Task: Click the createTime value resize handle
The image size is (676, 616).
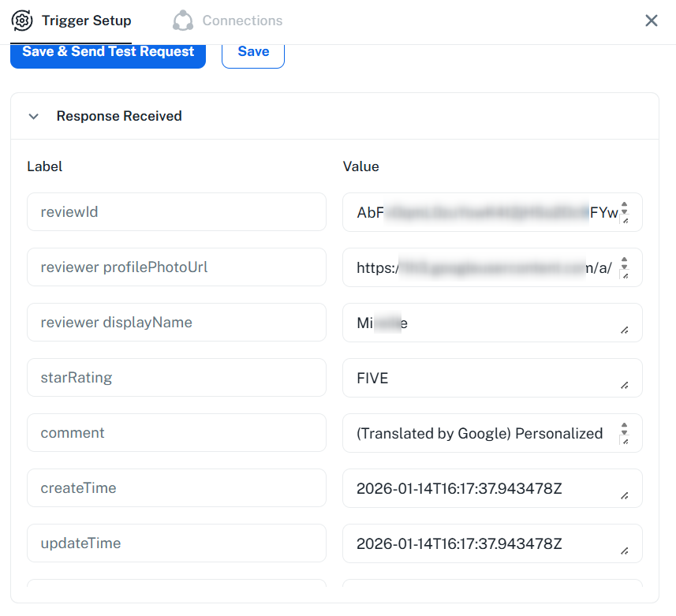Action: [625, 495]
